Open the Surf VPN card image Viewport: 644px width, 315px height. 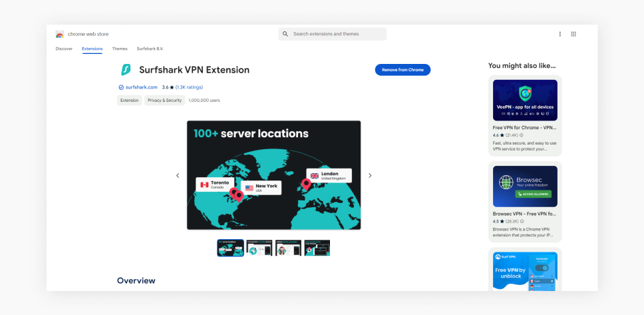tap(525, 272)
